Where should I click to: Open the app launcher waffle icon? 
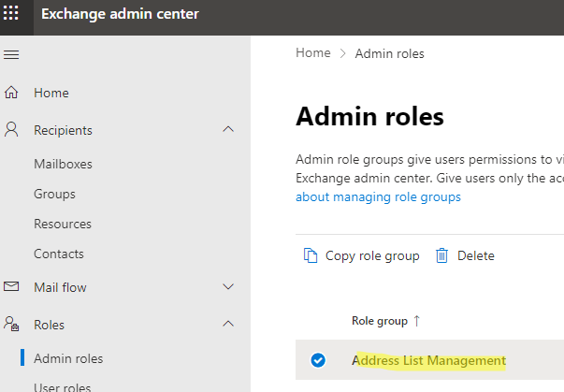tap(11, 13)
